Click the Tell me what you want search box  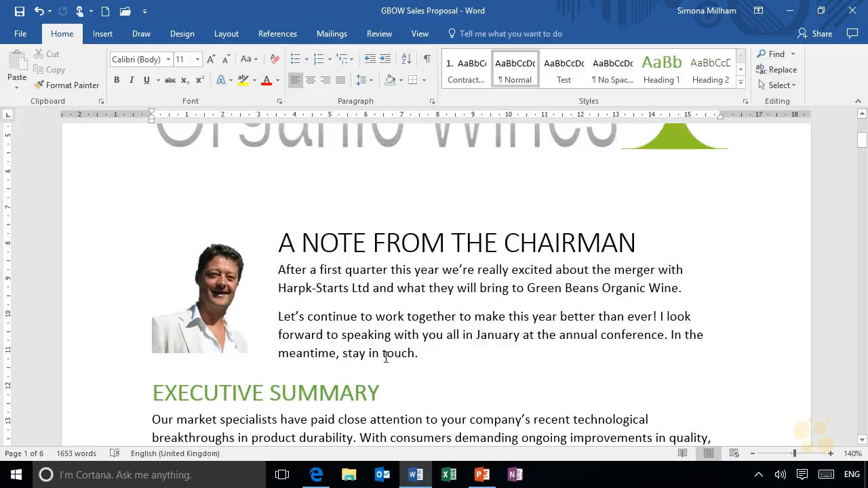[x=505, y=34]
